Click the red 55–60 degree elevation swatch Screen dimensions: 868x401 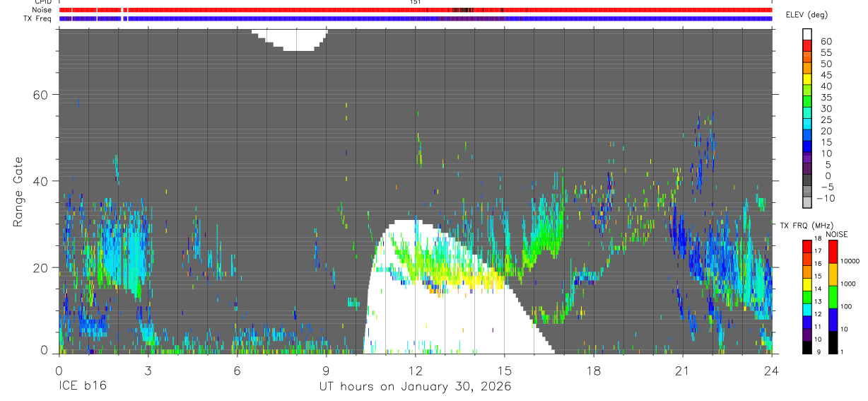807,47
